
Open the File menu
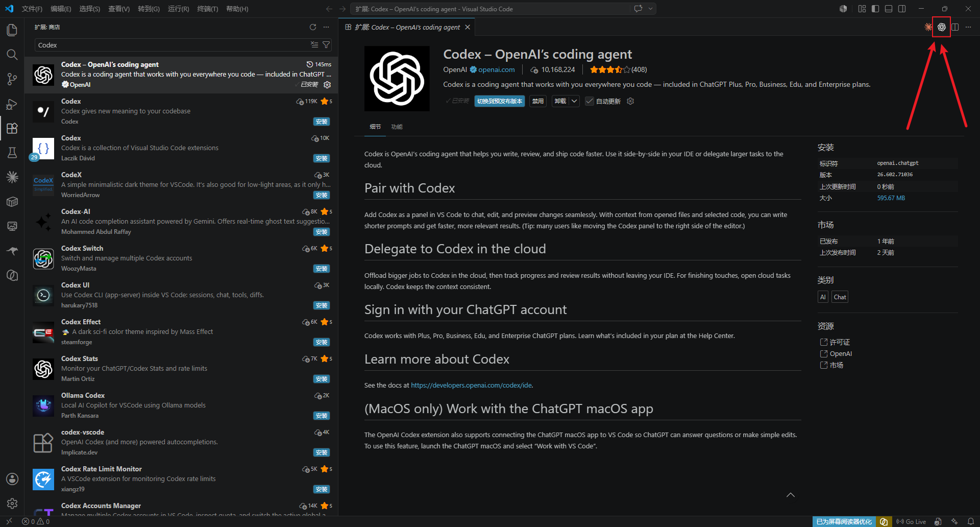(32, 9)
